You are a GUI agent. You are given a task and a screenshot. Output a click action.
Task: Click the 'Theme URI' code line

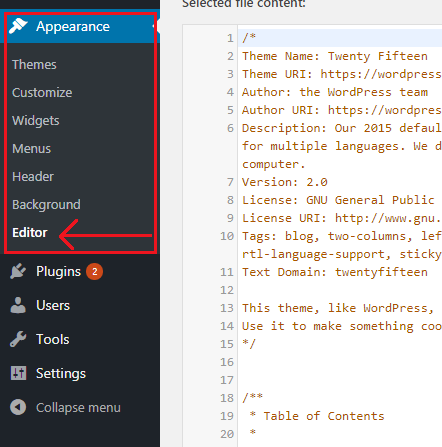pyautogui.click(x=342, y=74)
